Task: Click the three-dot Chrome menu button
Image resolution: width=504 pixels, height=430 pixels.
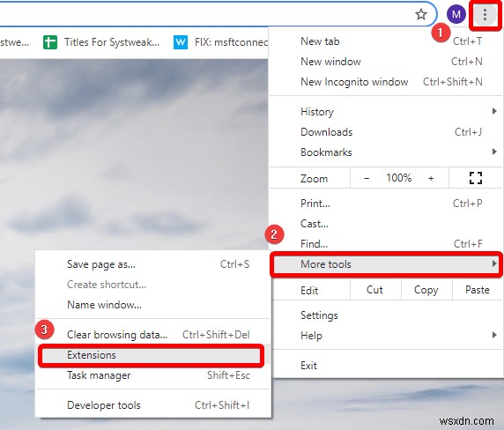Action: (x=485, y=14)
